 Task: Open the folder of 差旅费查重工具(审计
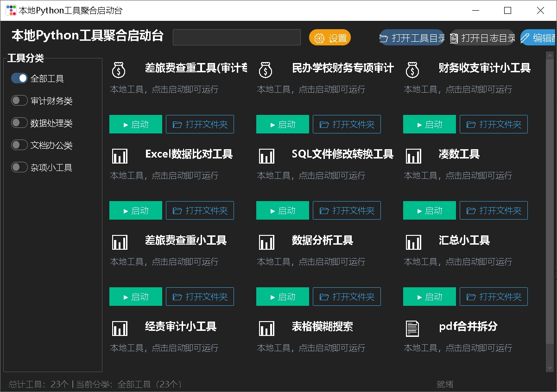click(200, 124)
